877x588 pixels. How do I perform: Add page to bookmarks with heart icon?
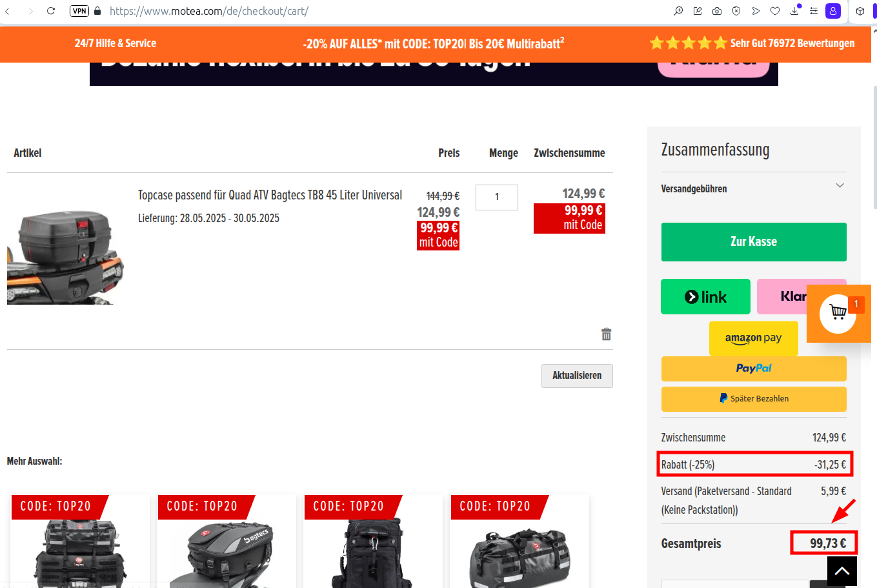coord(775,11)
